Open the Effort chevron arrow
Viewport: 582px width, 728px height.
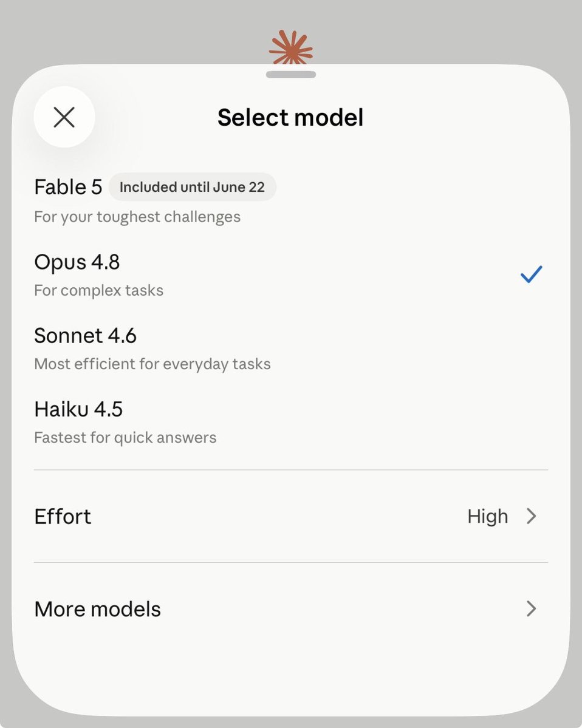pos(532,516)
